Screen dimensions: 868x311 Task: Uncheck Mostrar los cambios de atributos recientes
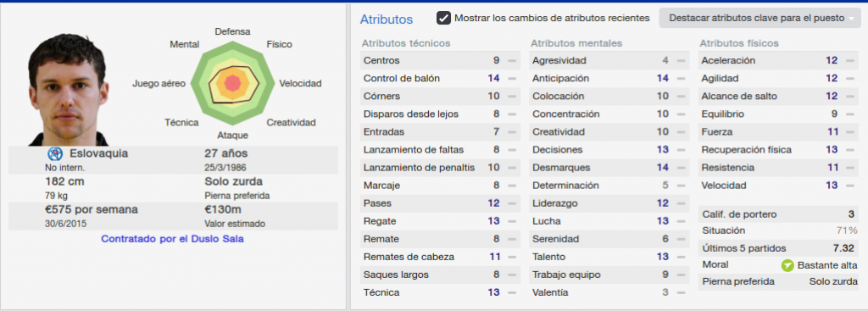[443, 18]
